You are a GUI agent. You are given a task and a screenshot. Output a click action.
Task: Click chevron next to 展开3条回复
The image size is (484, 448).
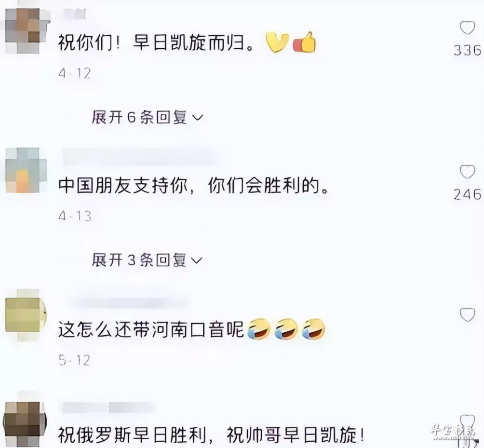click(197, 261)
